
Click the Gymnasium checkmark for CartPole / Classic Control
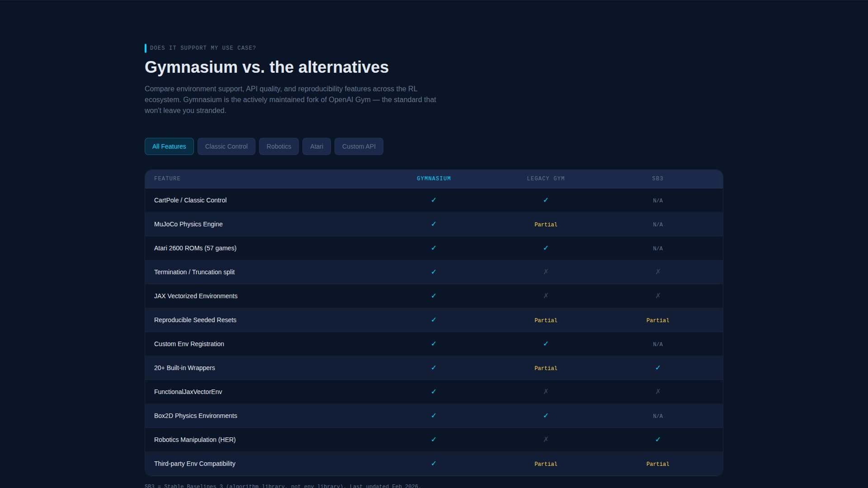point(434,200)
